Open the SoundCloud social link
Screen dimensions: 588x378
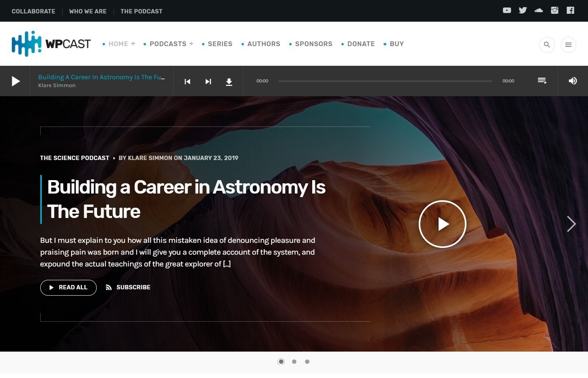click(538, 11)
